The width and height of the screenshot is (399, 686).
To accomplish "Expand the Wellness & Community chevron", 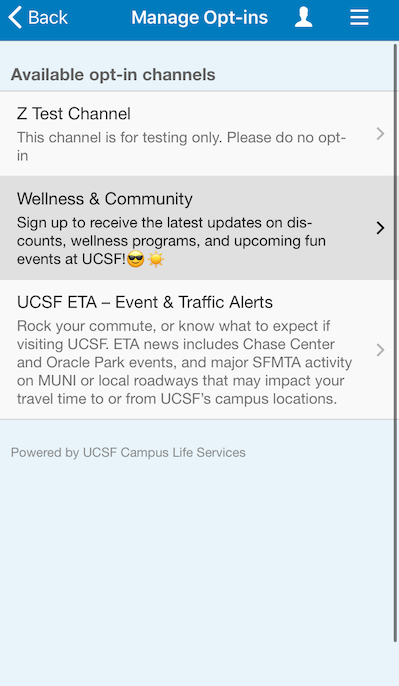I will (380, 228).
